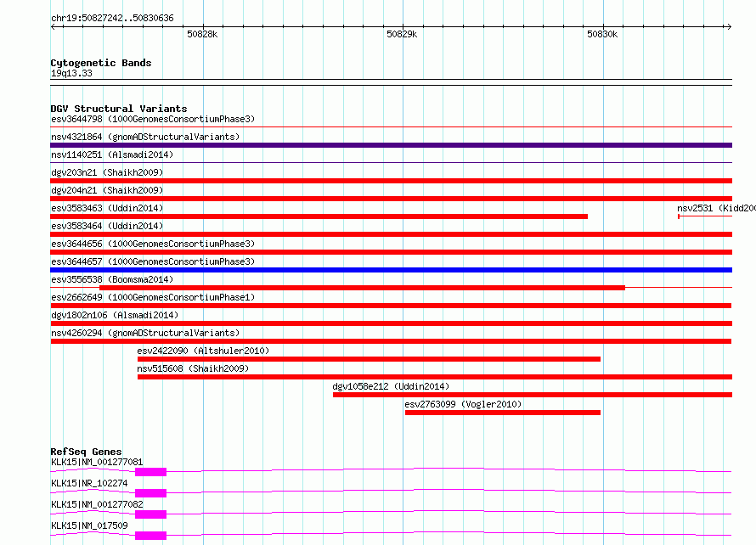Screen dimensions: 756x545
Task: Click the KLK15|NM_017509 transcript label
Action: click(x=89, y=525)
